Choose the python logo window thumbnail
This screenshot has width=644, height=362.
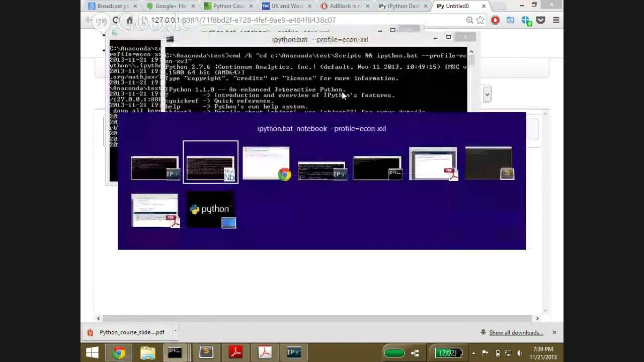click(x=210, y=210)
